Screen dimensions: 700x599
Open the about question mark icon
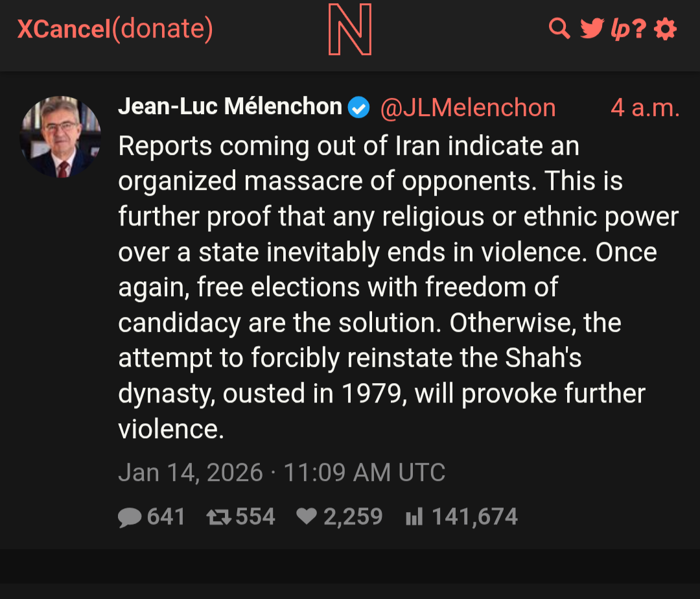tap(640, 29)
